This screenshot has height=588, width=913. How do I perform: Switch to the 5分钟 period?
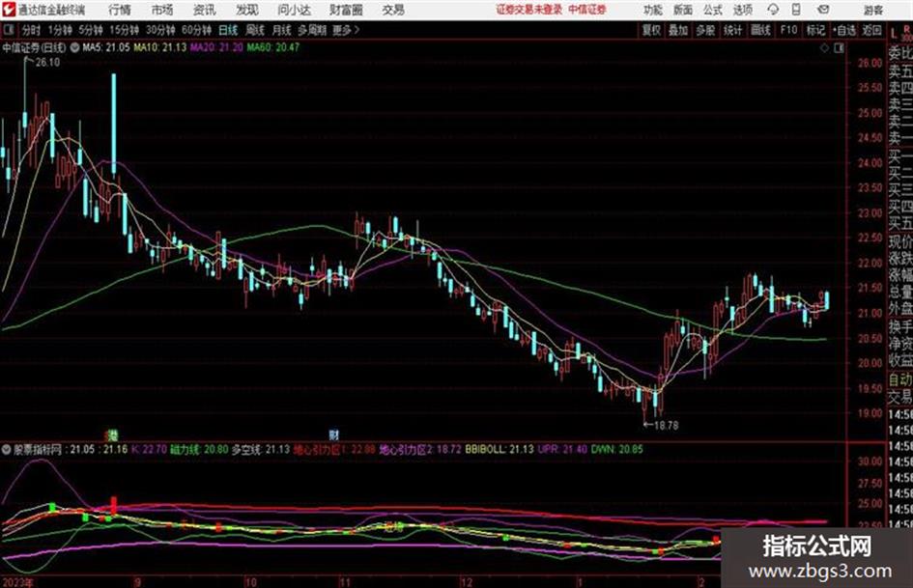[91, 30]
